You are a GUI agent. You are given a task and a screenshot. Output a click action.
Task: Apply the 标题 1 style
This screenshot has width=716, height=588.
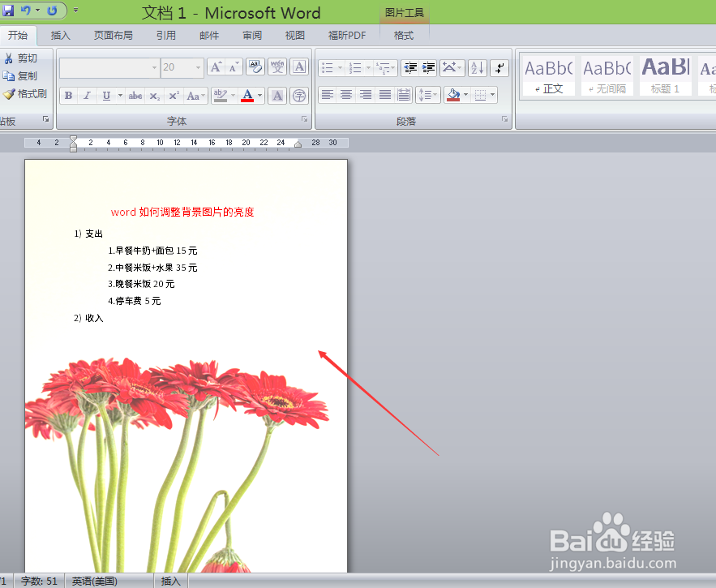click(665, 77)
